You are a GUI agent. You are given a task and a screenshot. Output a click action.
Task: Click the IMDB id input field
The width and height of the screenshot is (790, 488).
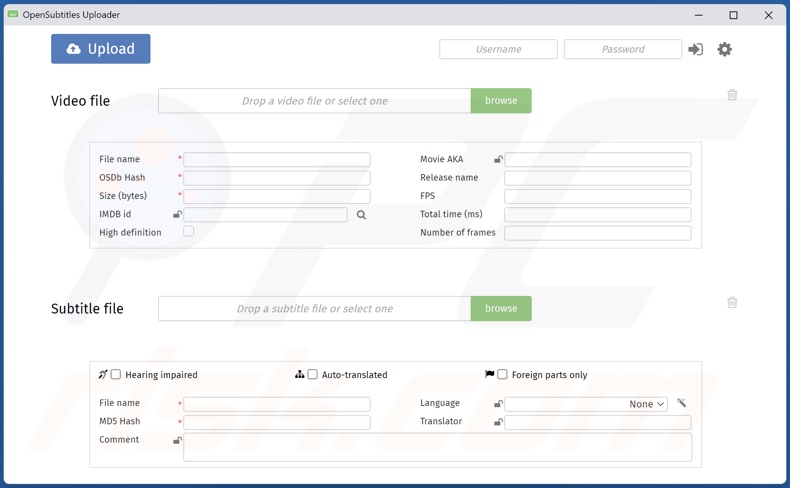pos(266,215)
